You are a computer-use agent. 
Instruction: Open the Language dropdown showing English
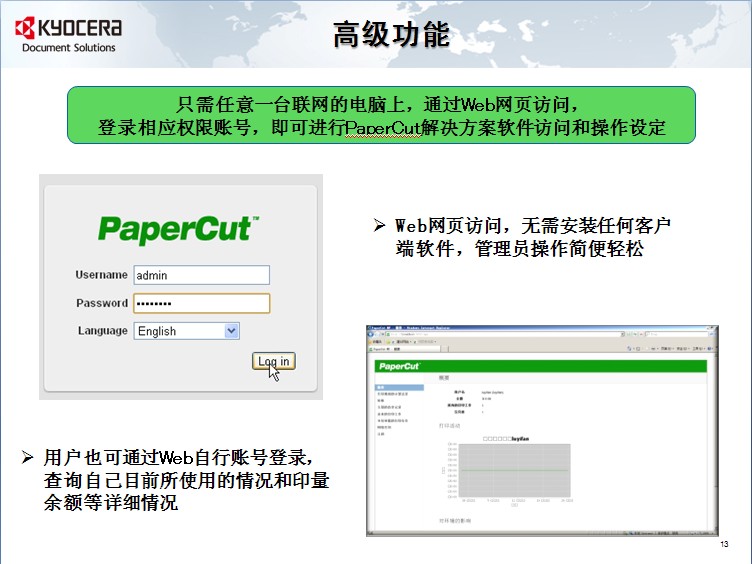tap(187, 331)
